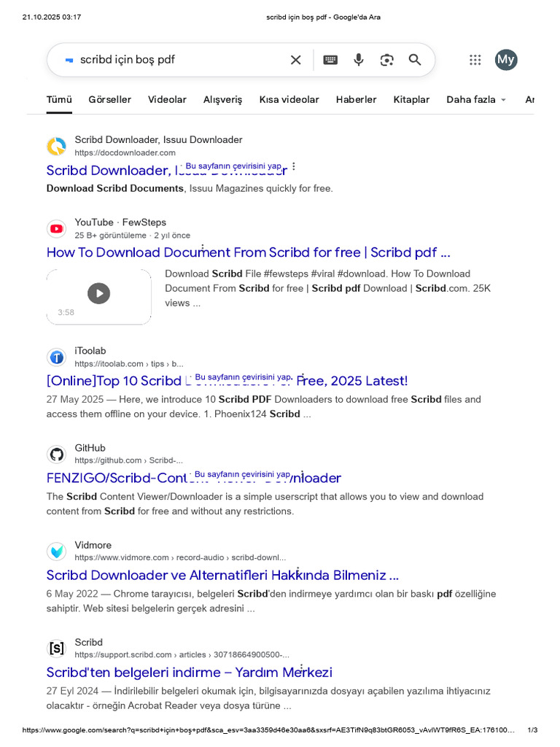Click inside the search box text field
Image resolution: width=560 pixels, height=747 pixels.
pos(181,60)
